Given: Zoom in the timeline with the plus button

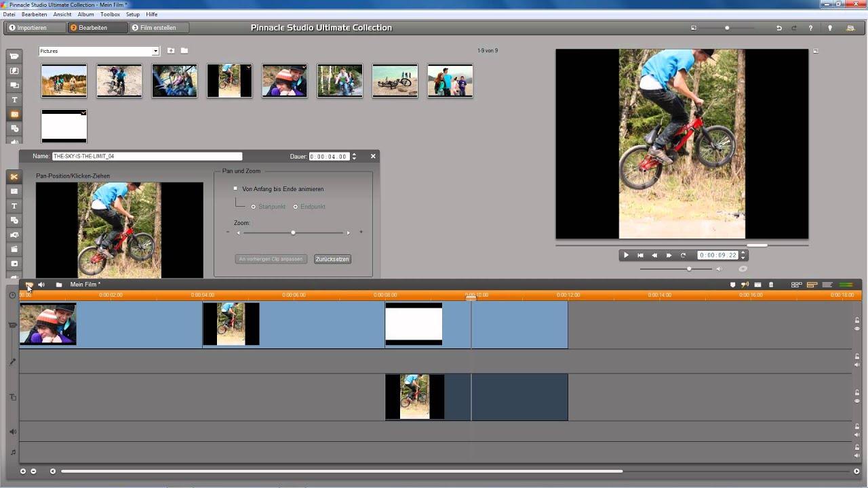Looking at the screenshot, I should click(23, 471).
